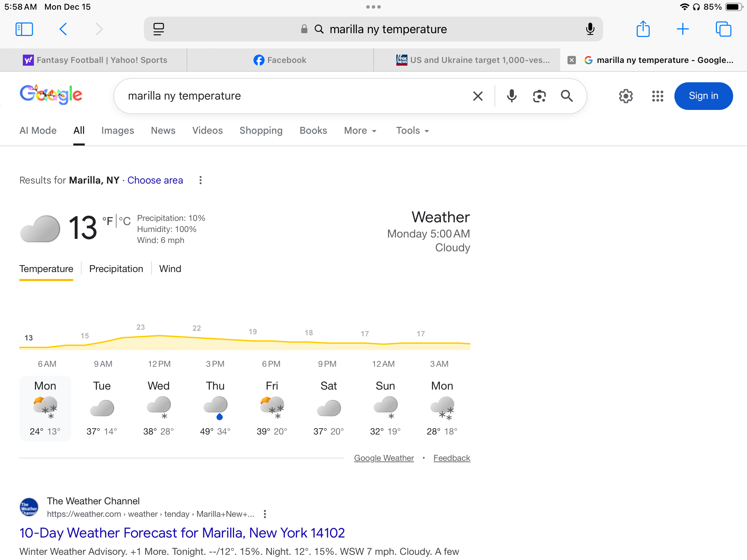Switch the weather chart to Precipitation
747x560 pixels.
click(x=116, y=269)
